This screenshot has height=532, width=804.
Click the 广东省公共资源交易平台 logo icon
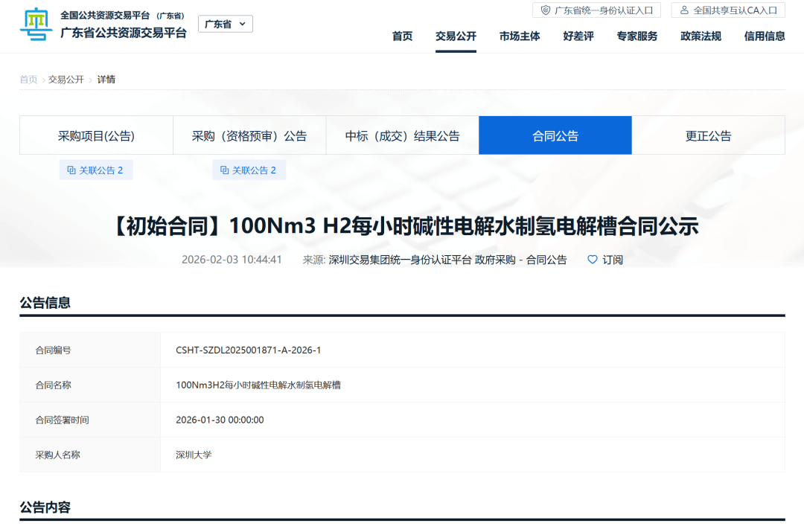35,25
